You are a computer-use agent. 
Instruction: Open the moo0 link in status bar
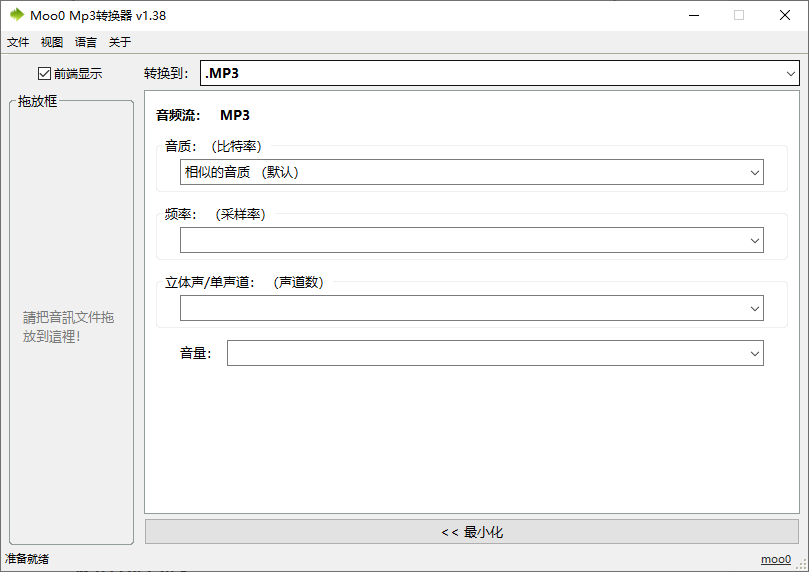[x=775, y=560]
